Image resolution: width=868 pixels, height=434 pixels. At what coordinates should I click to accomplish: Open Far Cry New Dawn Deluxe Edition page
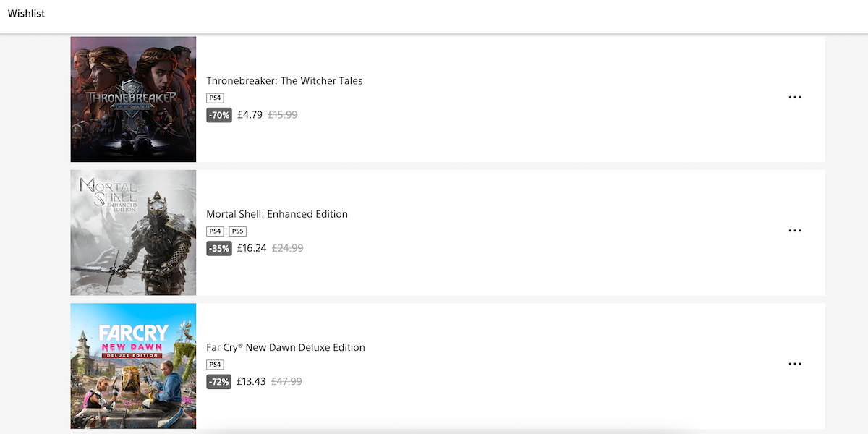[x=285, y=347]
